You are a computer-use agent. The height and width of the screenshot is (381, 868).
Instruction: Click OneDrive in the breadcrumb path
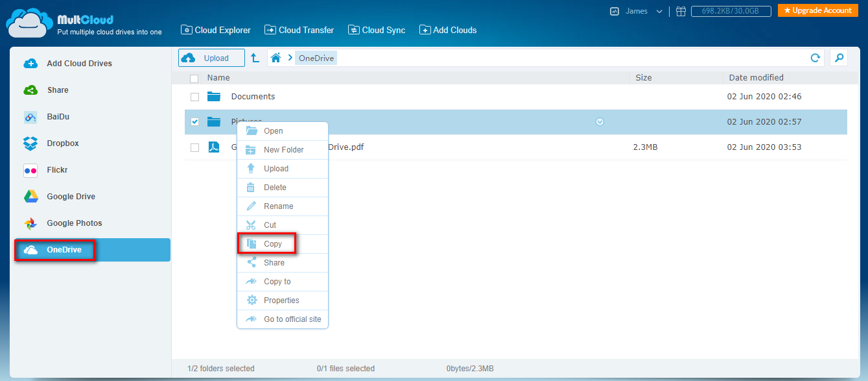coord(316,58)
